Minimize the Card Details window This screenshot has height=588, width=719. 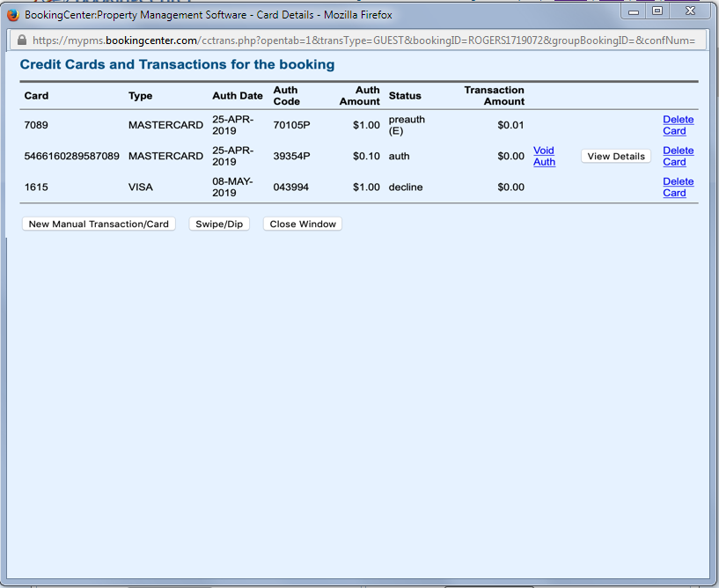[634, 11]
